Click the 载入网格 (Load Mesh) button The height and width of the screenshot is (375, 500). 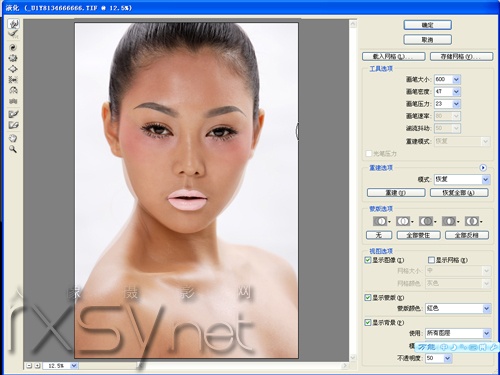[394, 56]
